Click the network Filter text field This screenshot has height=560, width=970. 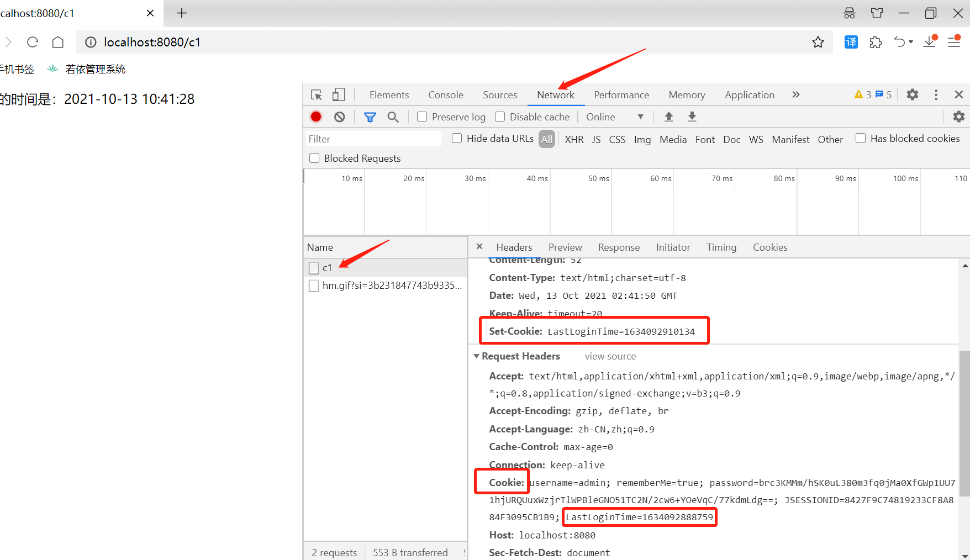373,139
